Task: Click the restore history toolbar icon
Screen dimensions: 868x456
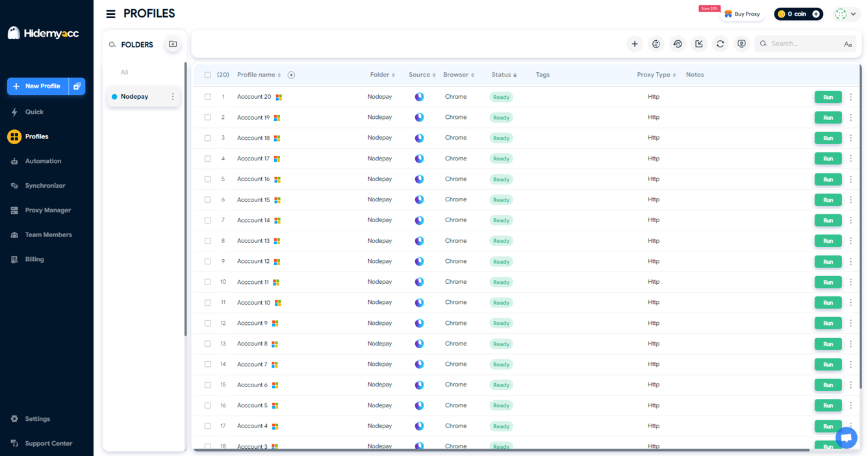Action: (678, 44)
